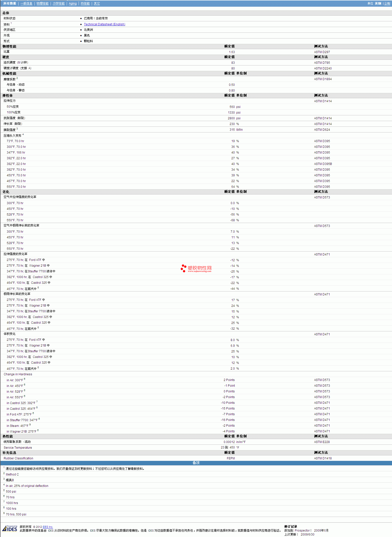This screenshot has height=537, width=392.
Task: Click the Service Temperature row label
Action: click(x=18, y=448)
